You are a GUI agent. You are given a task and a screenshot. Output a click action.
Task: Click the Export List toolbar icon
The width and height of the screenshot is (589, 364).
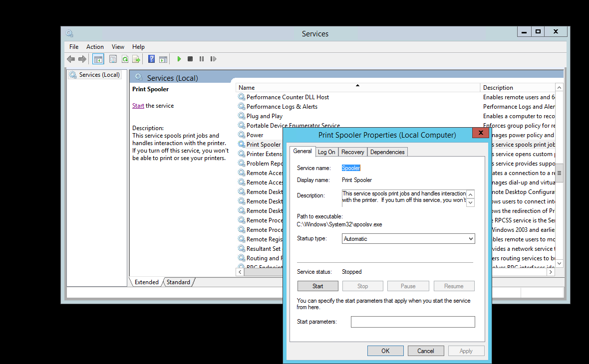coord(136,59)
